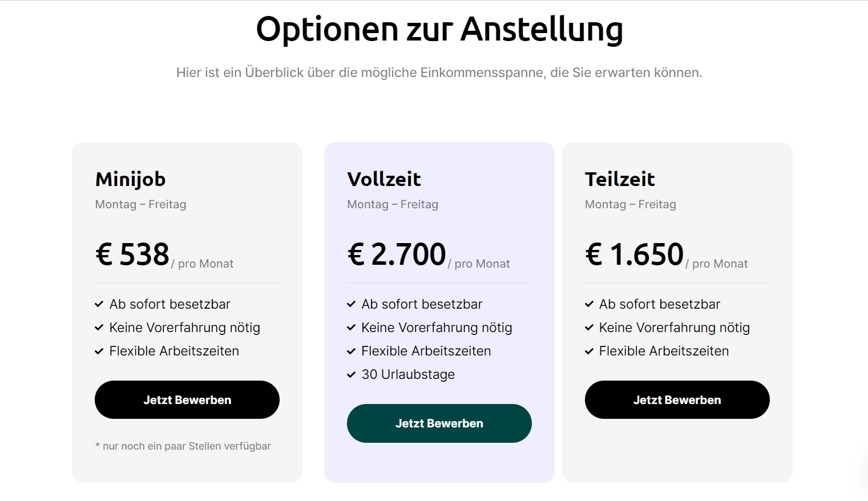Viewport: 868px width, 501px height.
Task: Click Jetzt Bewerben under Minijob
Action: (x=187, y=399)
